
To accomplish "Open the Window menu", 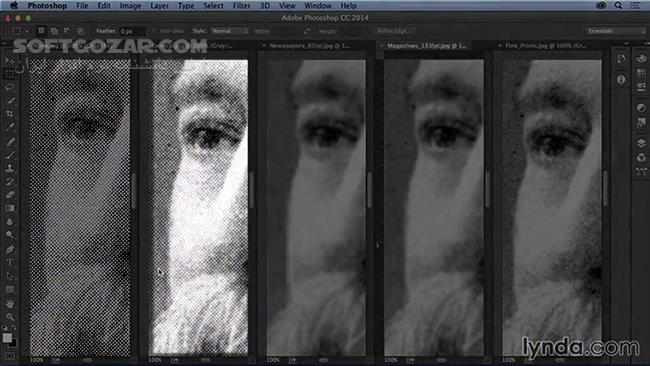I will pos(318,6).
